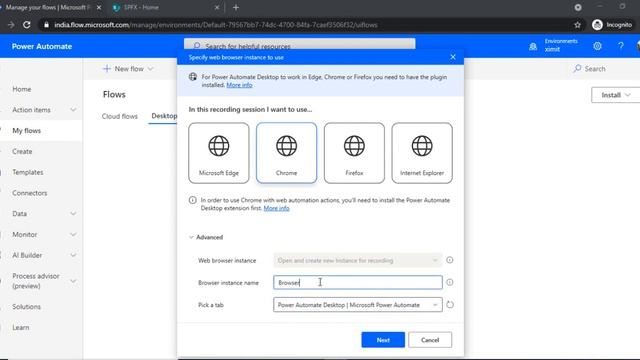
Task: Switch to the Desktop flows tab
Action: coord(164,116)
